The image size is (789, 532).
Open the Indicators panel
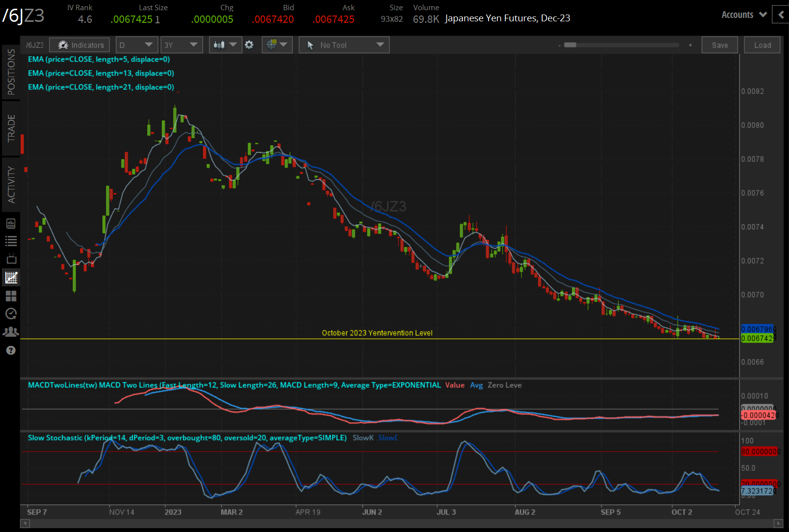pos(80,45)
